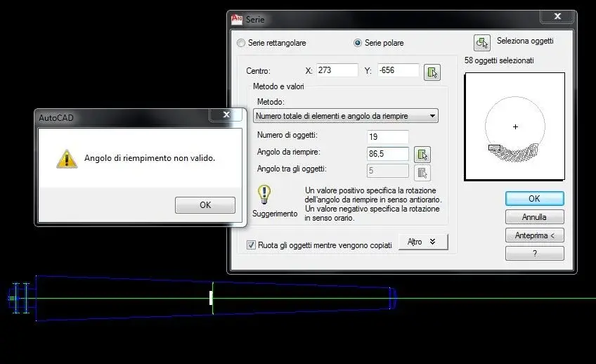Pick center point with the Centro icon
This screenshot has height=364, width=596.
(x=432, y=72)
